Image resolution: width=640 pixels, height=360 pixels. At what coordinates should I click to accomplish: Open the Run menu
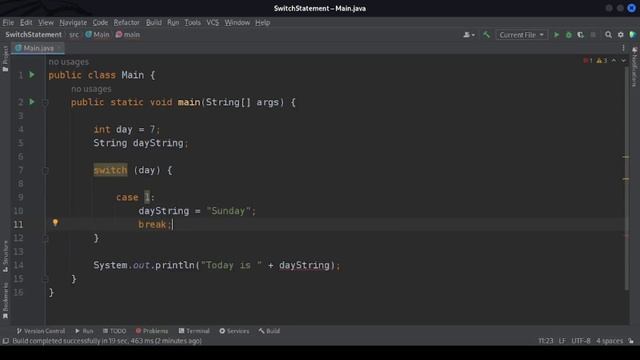click(173, 22)
